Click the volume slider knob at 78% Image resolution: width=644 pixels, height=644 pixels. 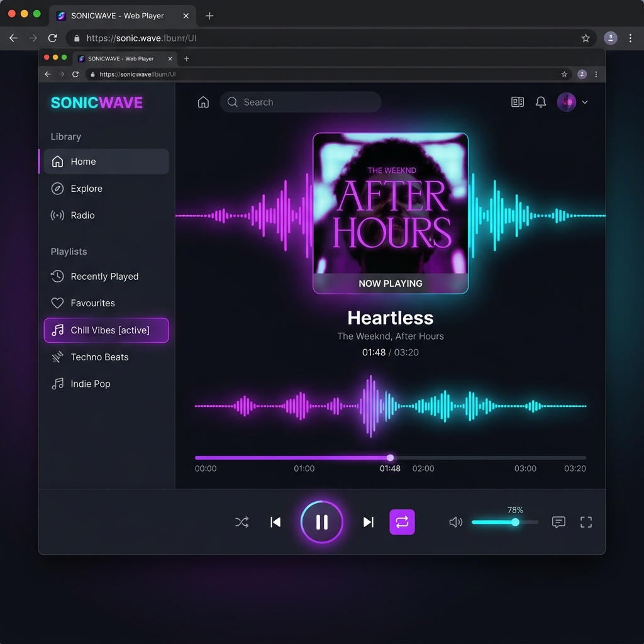[x=515, y=522]
